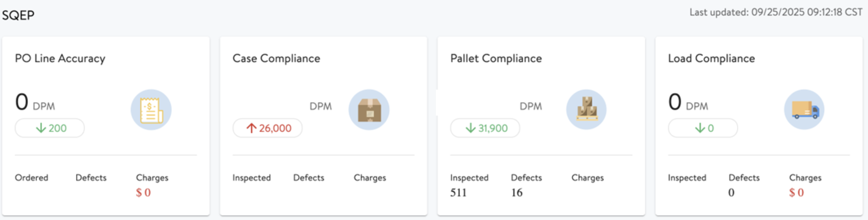This screenshot has width=868, height=220.
Task: Click the red up arrow beside 26,000
Action: 251,128
